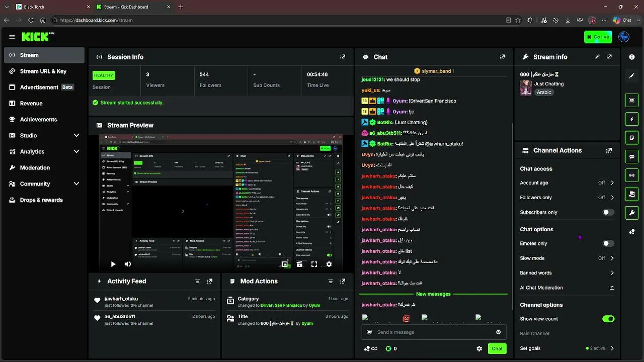
Task: Toggle Subscribers only chat
Action: pyautogui.click(x=608, y=212)
